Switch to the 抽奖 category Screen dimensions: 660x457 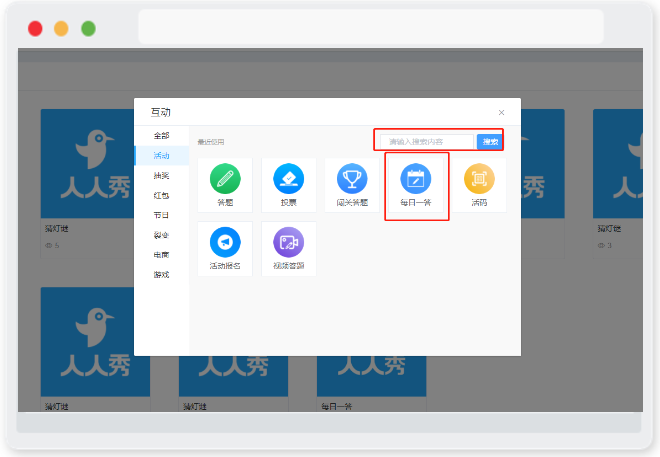coord(162,175)
